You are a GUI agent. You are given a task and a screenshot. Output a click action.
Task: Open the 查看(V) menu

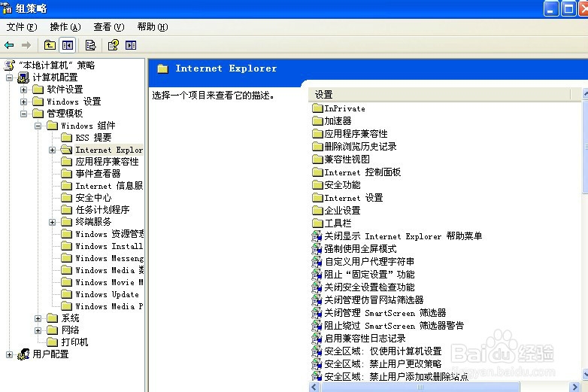coord(109,27)
